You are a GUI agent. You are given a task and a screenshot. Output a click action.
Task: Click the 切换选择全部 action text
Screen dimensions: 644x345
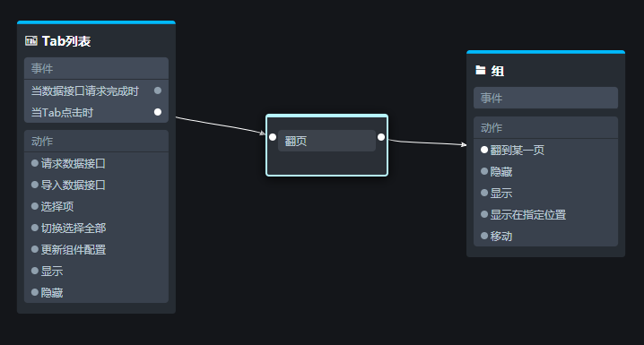[x=74, y=229]
